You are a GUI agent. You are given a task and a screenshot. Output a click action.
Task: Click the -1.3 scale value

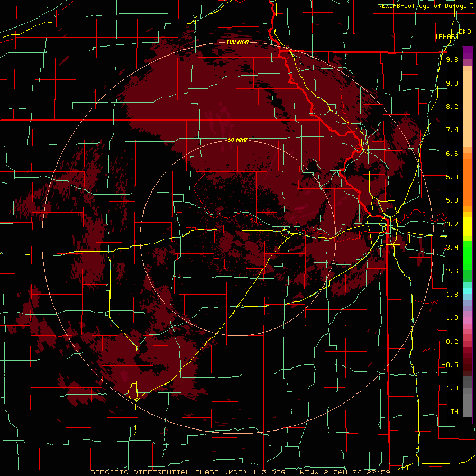(450, 388)
